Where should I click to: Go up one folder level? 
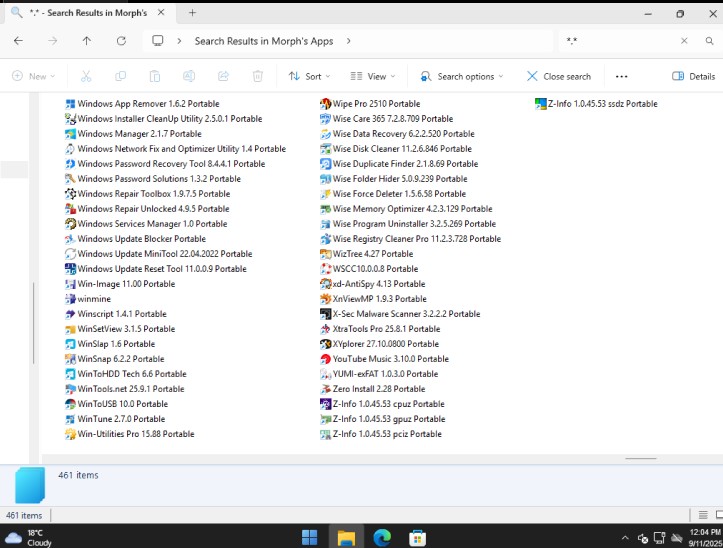point(87,41)
